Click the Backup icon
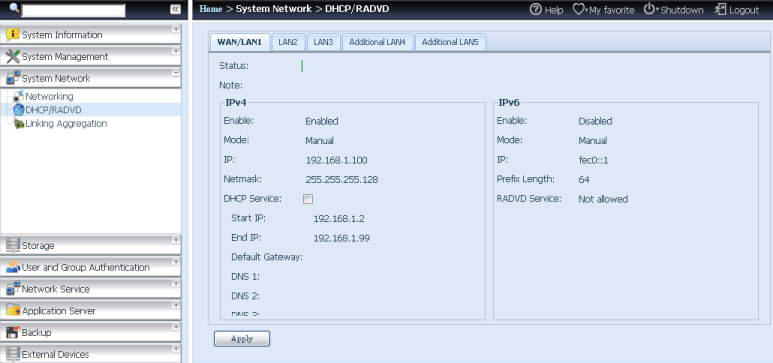 pos(12,332)
